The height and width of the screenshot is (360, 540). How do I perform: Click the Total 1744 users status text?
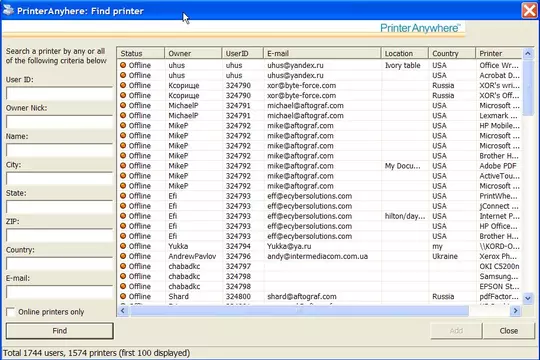[x=96, y=353]
